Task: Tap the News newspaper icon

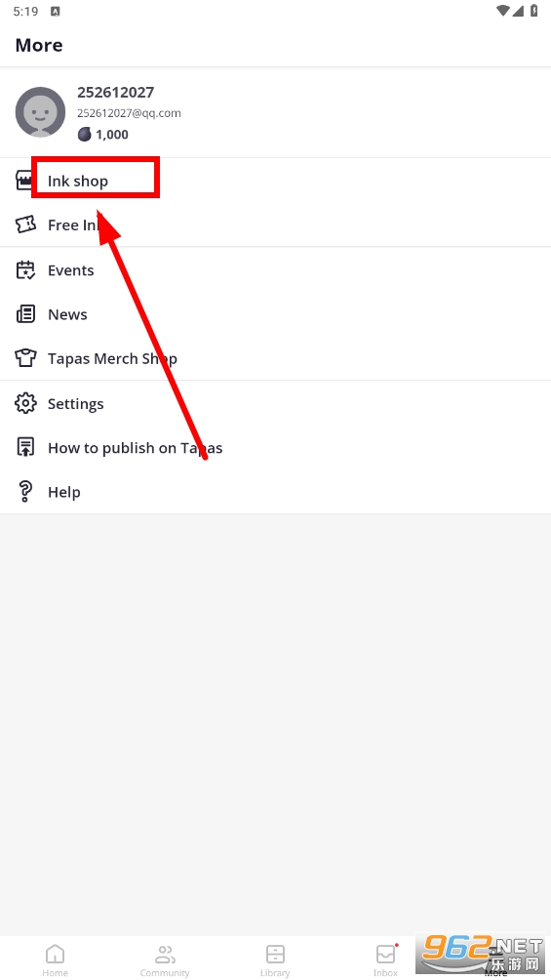Action: point(25,313)
